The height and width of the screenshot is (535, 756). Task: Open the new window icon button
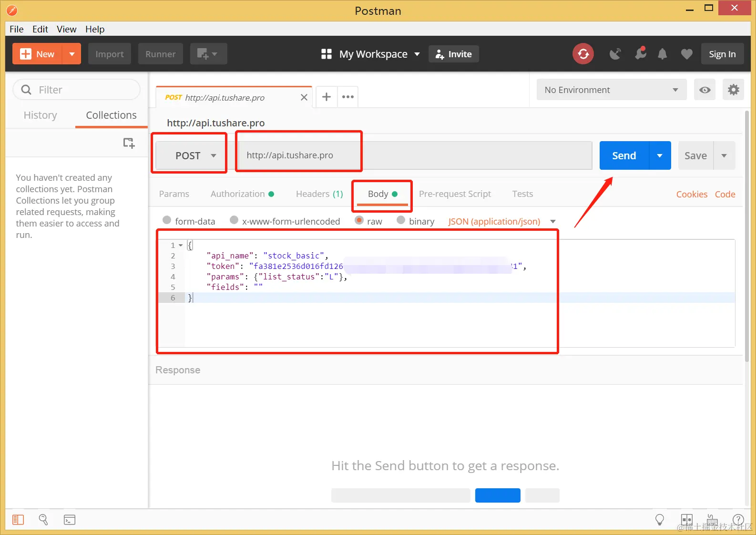(x=208, y=54)
